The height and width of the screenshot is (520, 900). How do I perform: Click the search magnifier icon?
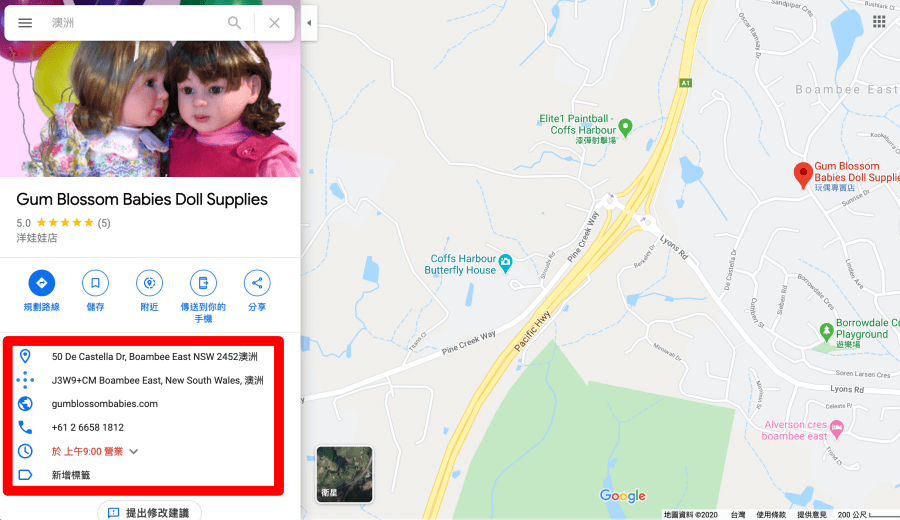234,23
